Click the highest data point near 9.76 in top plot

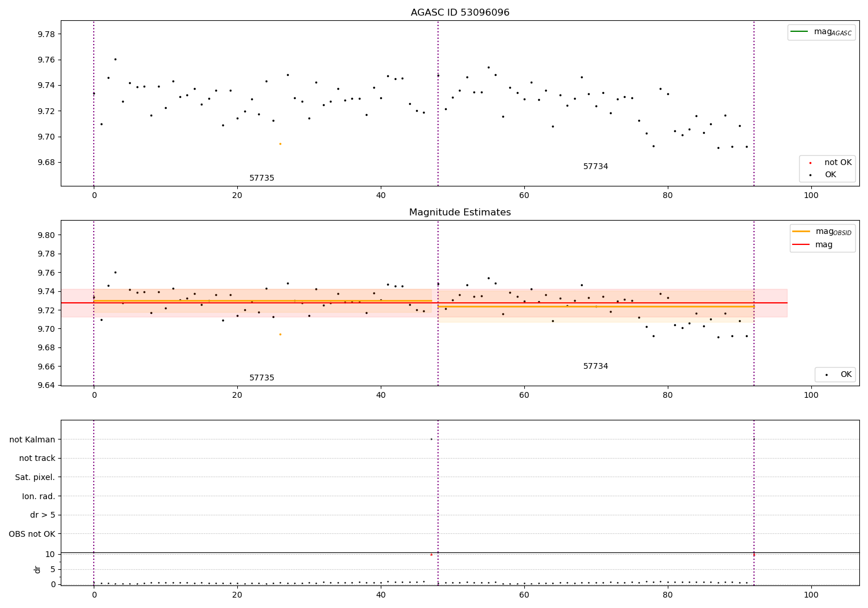[115, 59]
